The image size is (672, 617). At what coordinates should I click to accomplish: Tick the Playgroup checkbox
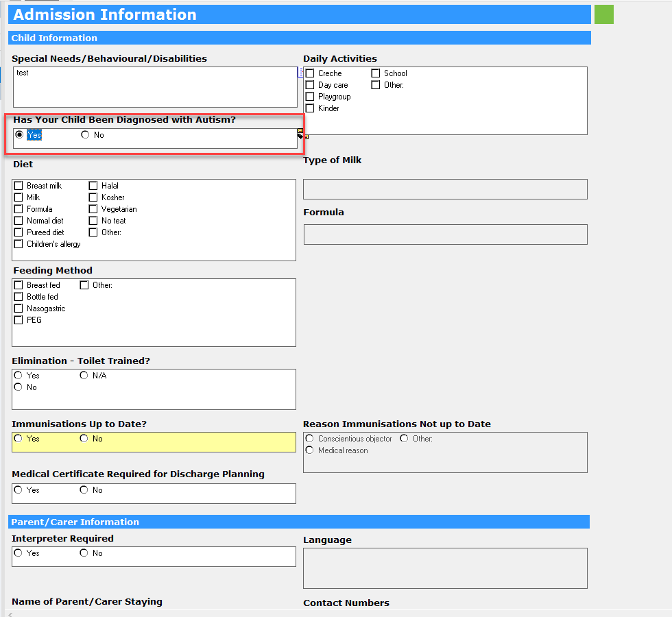click(310, 97)
